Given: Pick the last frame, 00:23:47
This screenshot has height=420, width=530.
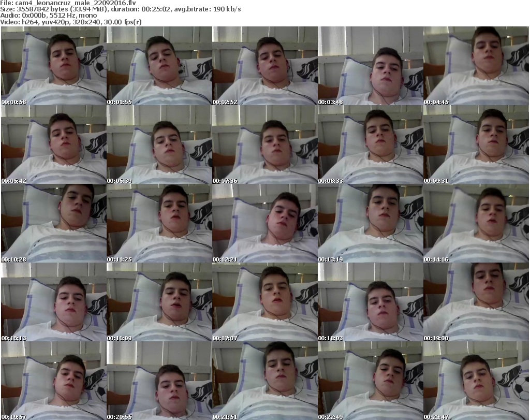Looking at the screenshot, I should 476,381.
